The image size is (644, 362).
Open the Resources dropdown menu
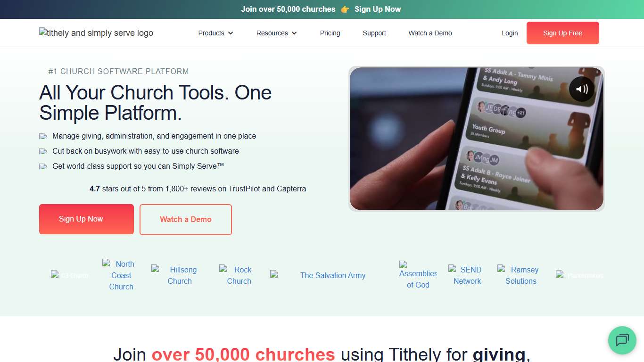tap(276, 33)
